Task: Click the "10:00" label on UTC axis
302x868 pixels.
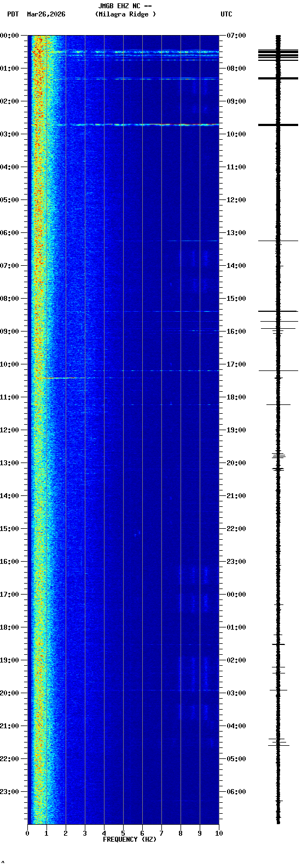Action: [236, 134]
